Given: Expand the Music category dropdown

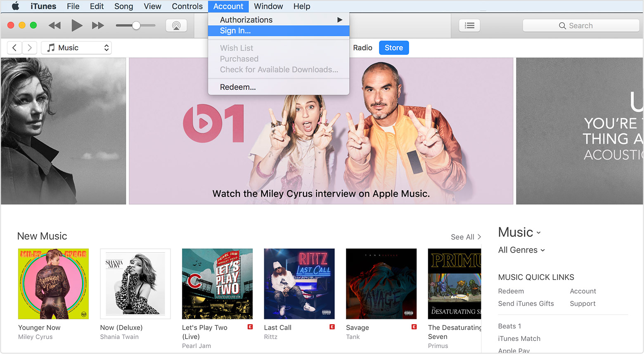Looking at the screenshot, I should click(519, 232).
